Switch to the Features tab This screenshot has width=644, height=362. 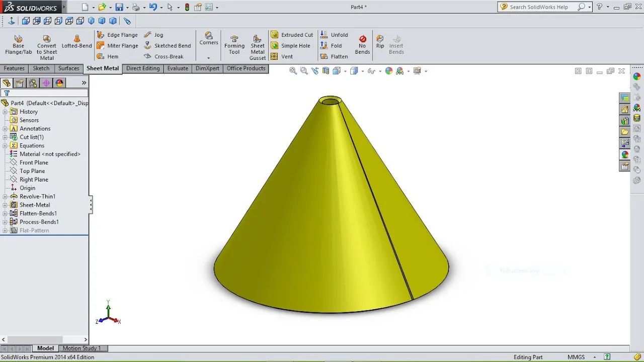click(x=14, y=69)
